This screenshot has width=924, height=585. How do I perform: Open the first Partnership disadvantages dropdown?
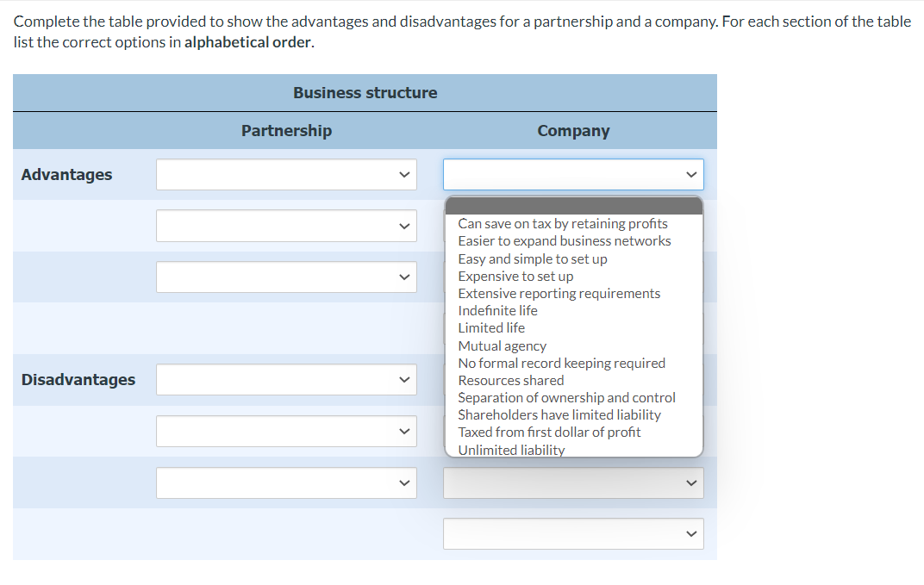point(286,379)
